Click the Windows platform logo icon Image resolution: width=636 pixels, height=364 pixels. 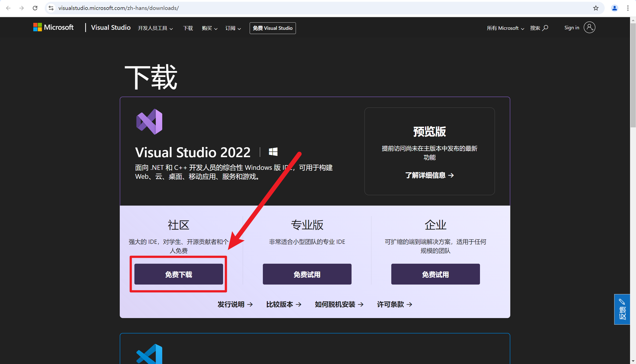(x=273, y=152)
